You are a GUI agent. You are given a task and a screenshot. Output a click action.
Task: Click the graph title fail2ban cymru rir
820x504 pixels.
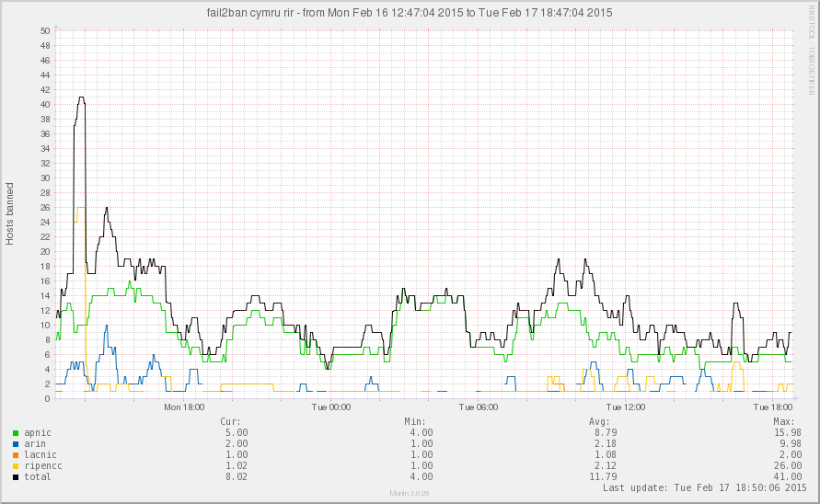(410, 13)
